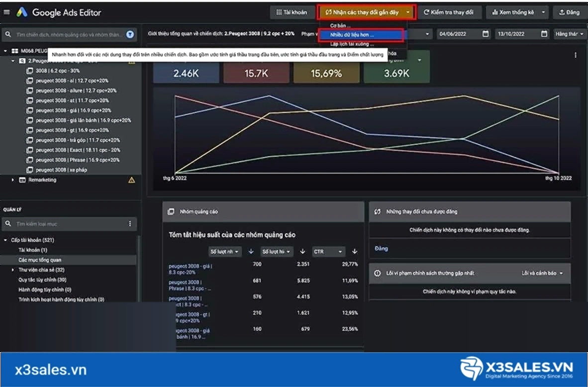Open ad group link peugeot 3008 - giá | 8.3 cpc-20%
588x387 pixels.
[x=190, y=269]
